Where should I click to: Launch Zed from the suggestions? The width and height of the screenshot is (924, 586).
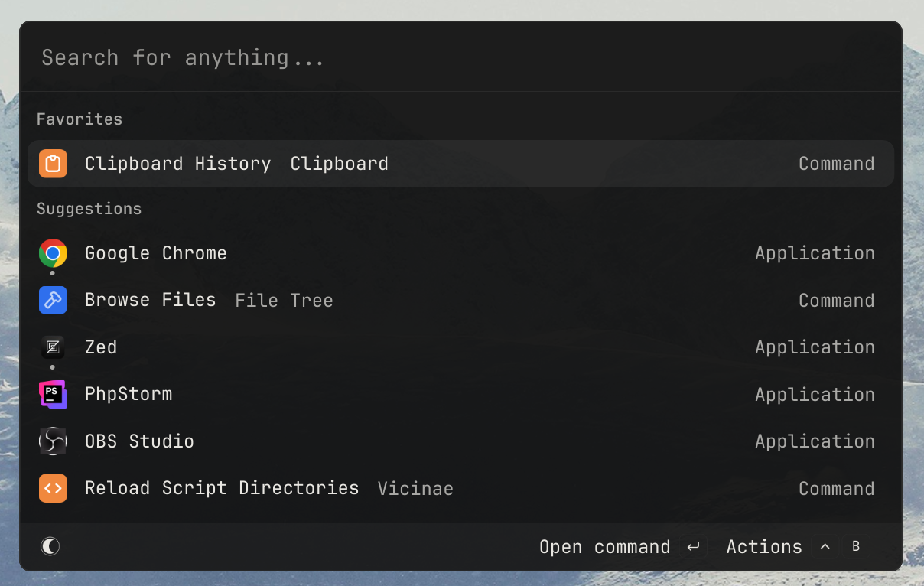(x=459, y=347)
